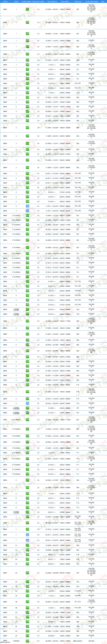Click the Rodzaj paliwa column header
This screenshot has height=644, width=107.
(x=27, y=2)
